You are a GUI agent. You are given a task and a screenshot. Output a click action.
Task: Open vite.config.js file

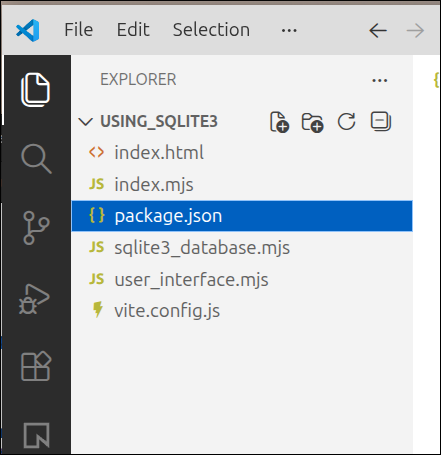click(242, 311)
